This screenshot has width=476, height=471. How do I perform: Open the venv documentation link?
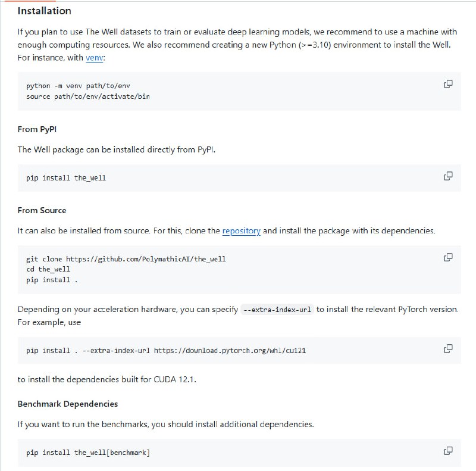click(95, 58)
